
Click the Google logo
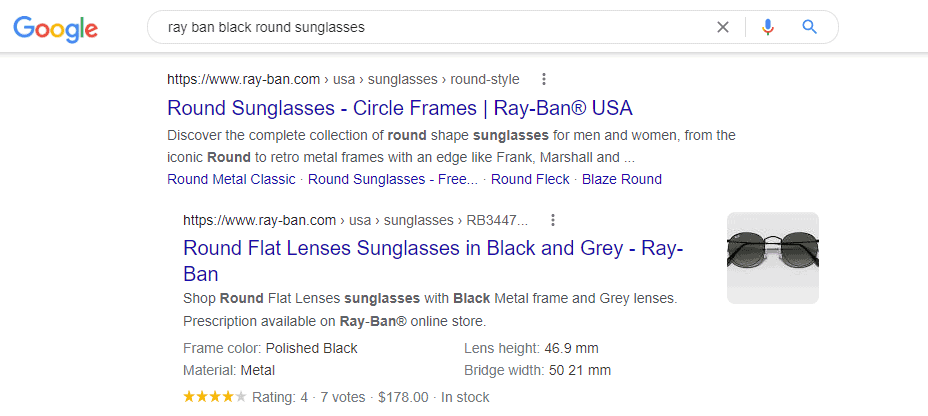pos(56,28)
